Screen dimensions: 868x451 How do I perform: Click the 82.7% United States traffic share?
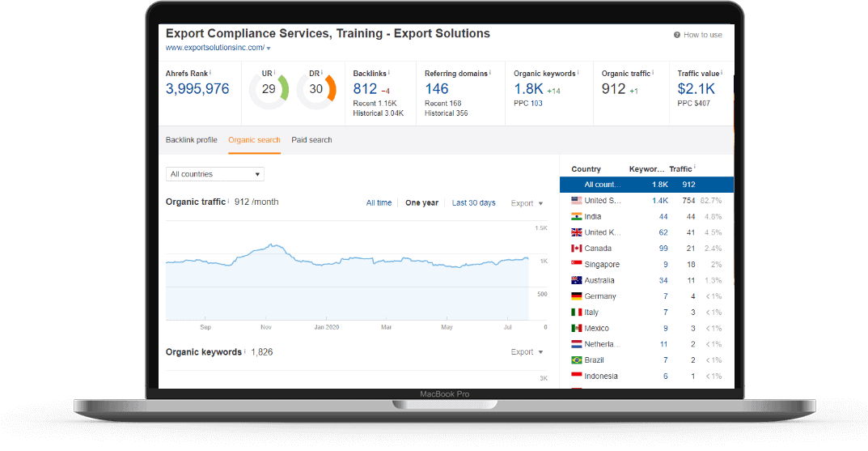tap(711, 201)
